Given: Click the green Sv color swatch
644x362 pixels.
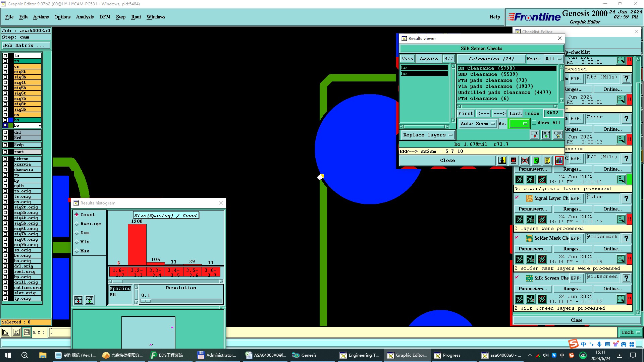Looking at the screenshot, I should 519,124.
